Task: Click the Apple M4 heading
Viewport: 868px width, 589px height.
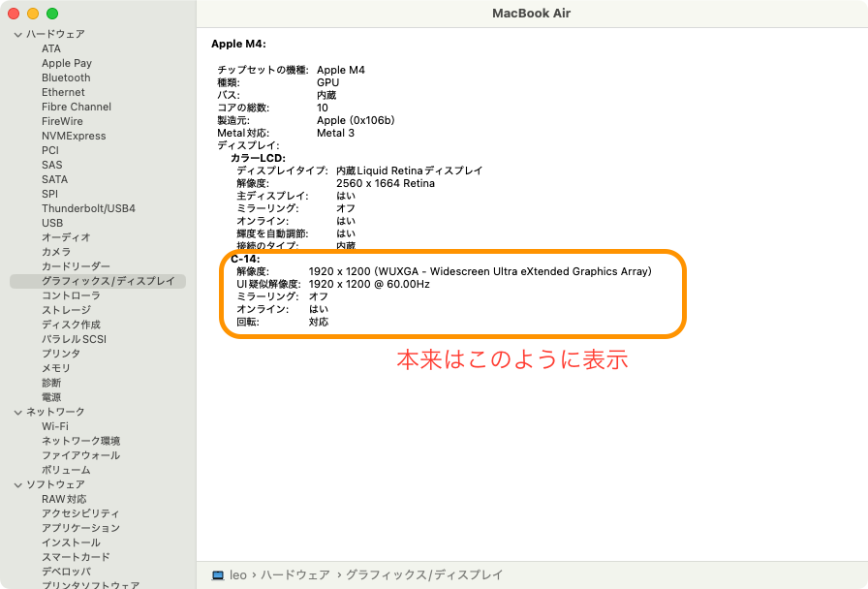Action: (x=238, y=44)
